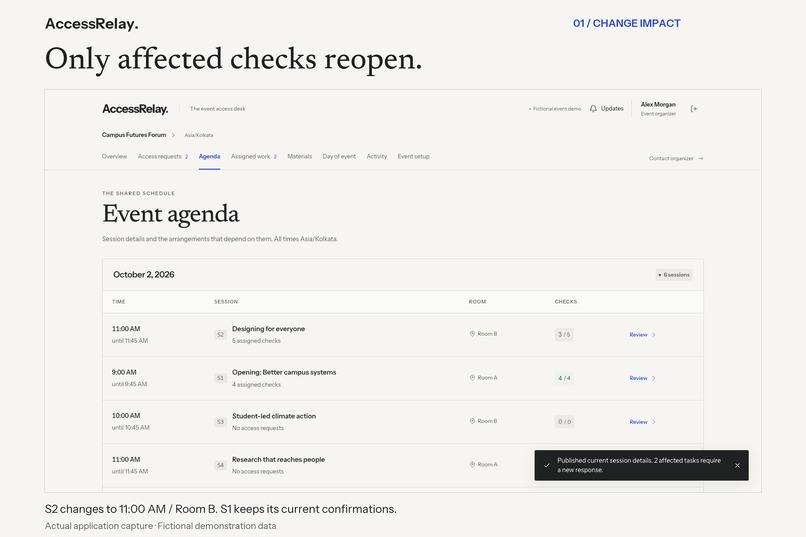Click the Review chevron for the S2 row

tap(654, 335)
